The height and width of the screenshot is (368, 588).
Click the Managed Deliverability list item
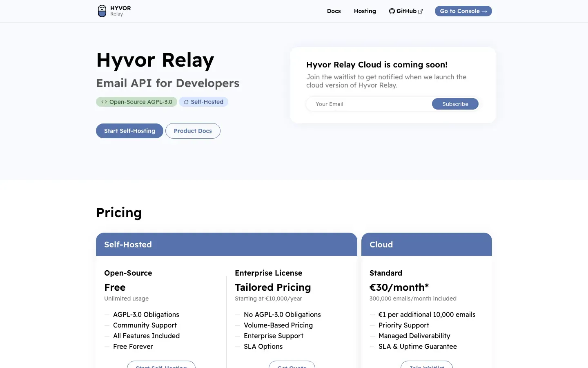pyautogui.click(x=414, y=336)
